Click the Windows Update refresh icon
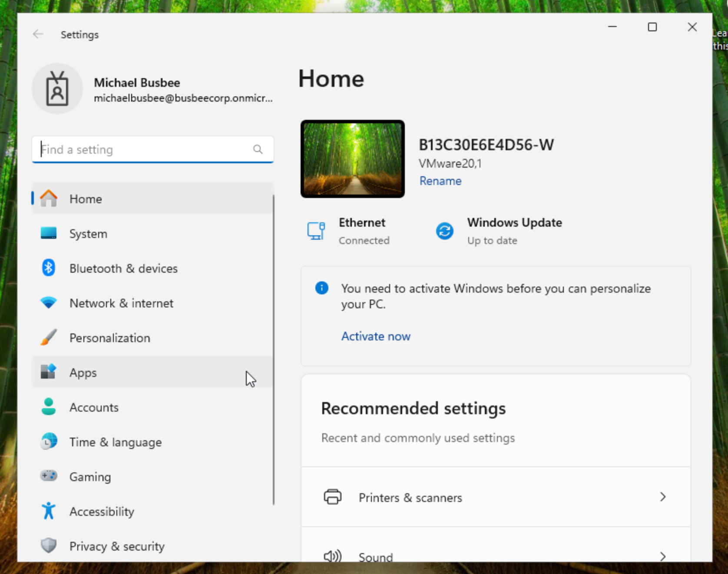The height and width of the screenshot is (574, 728). tap(444, 231)
